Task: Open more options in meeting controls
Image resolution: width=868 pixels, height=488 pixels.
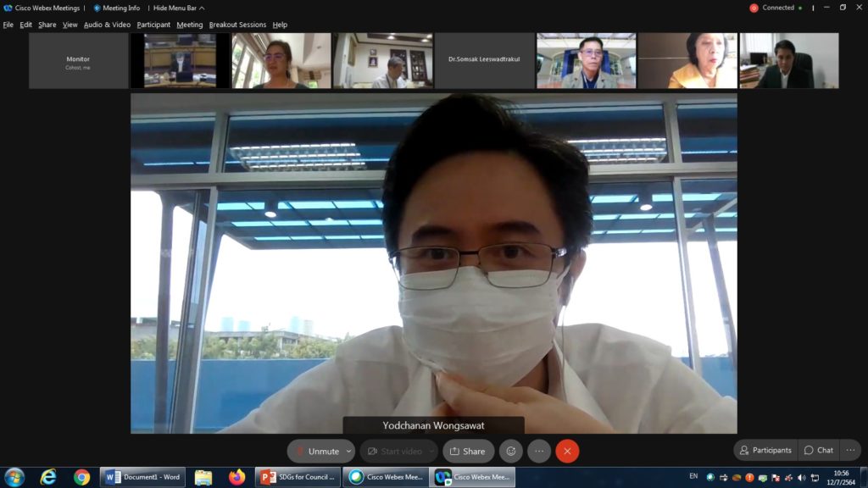Action: 539,452
